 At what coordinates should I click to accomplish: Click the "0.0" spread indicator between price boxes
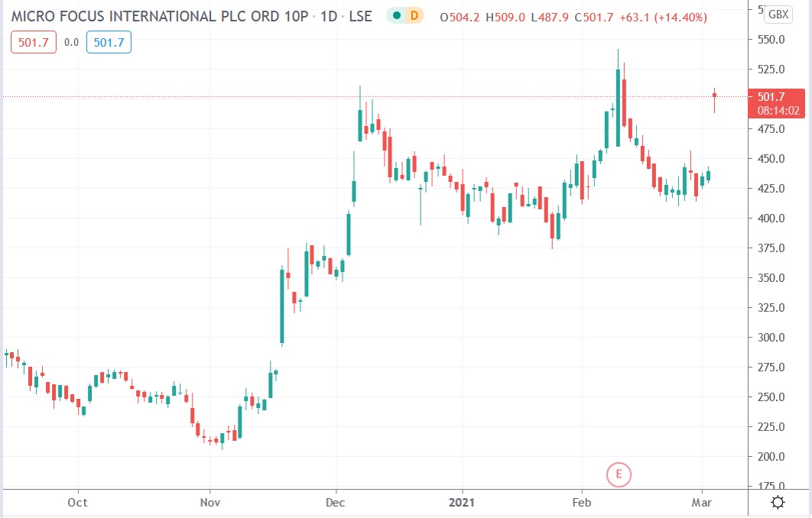click(70, 42)
